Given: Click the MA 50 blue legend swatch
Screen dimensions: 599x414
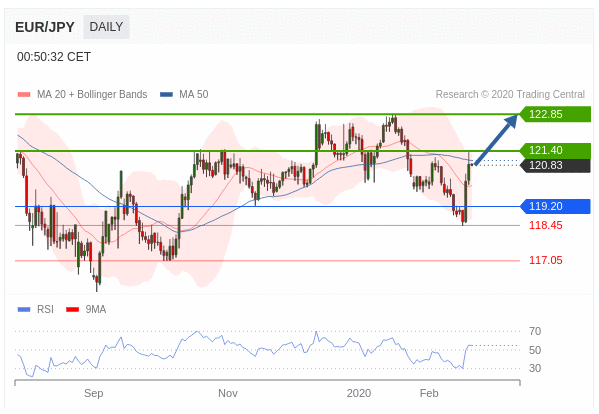Looking at the screenshot, I should (167, 94).
